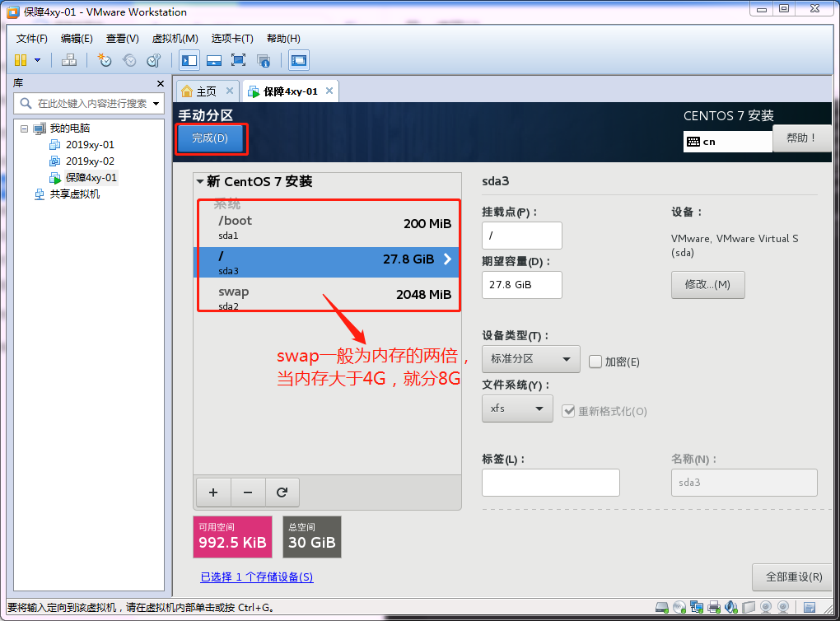
Task: Click the cn keyboard layout indicator
Action: click(x=727, y=142)
